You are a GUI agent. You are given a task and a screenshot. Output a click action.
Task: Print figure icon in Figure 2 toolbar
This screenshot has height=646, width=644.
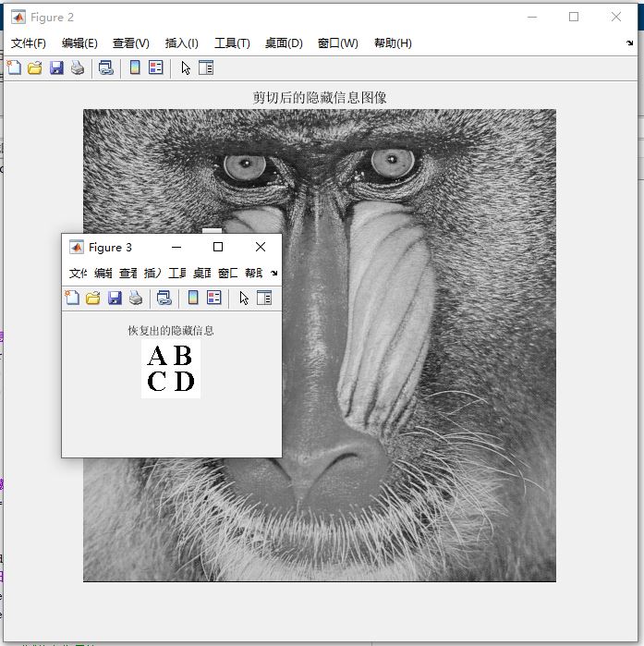(x=78, y=67)
